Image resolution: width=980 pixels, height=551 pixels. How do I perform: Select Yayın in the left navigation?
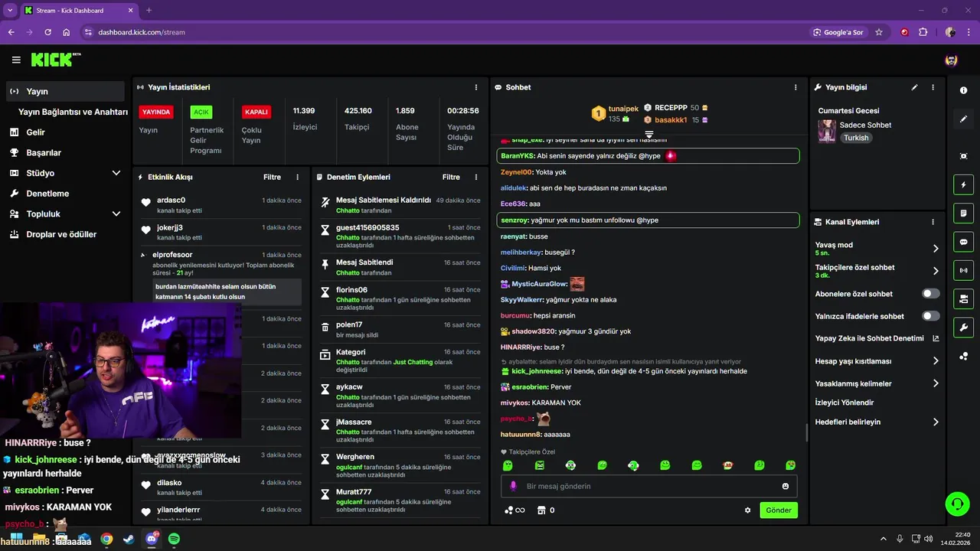coord(64,91)
